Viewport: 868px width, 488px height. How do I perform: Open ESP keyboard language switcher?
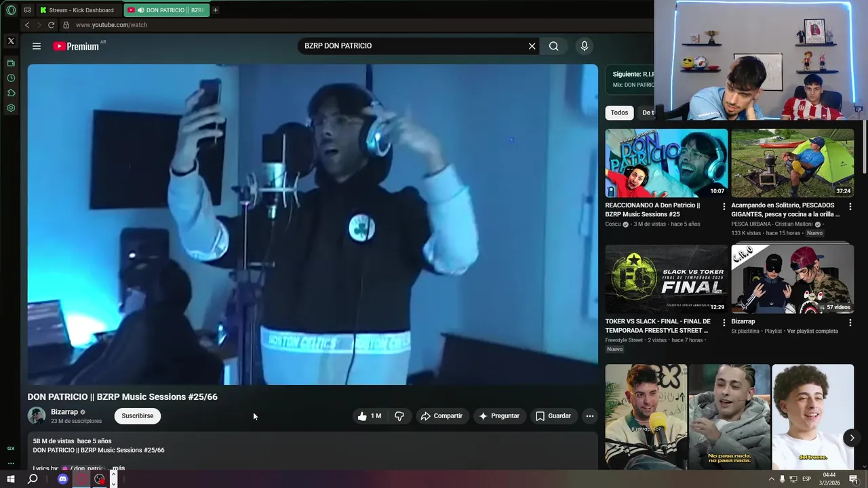tap(807, 479)
